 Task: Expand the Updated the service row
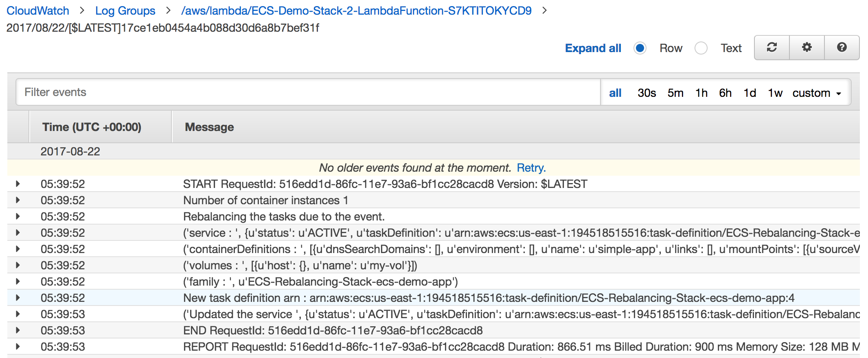tap(18, 314)
